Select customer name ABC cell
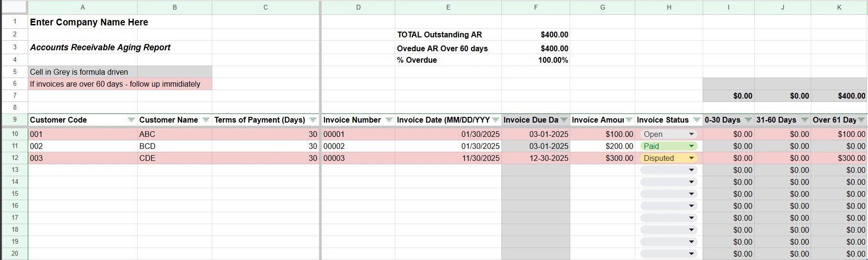This screenshot has height=260, width=868. click(174, 135)
